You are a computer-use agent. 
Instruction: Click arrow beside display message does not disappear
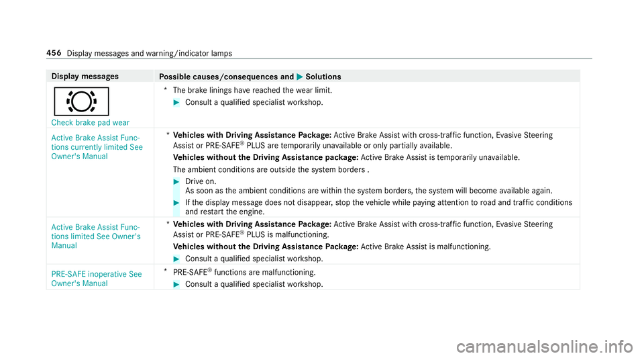(x=176, y=203)
